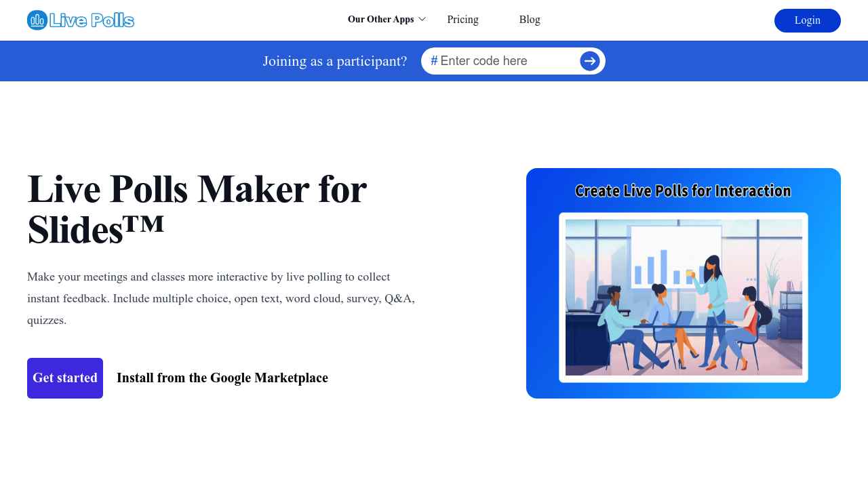This screenshot has height=488, width=868.
Task: Click the Live Polls Maker for Slides heading
Action: (197, 209)
